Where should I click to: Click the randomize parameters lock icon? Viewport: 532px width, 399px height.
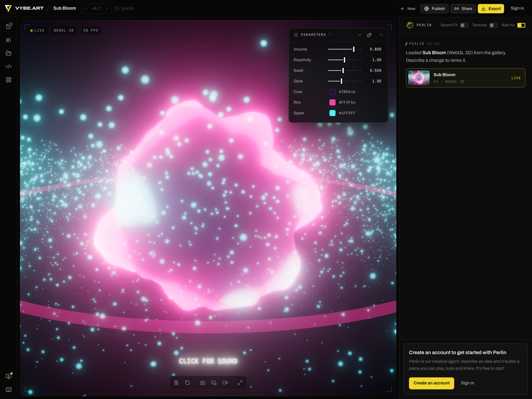[x=369, y=35]
